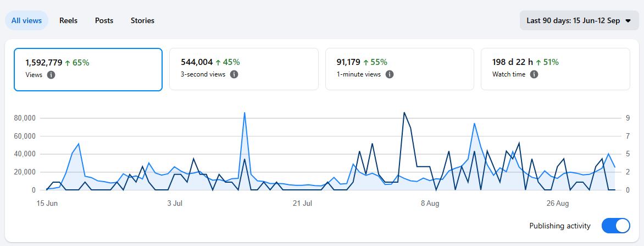Click the 15 Jun axis label
Screen dimensions: 644x246
pyautogui.click(x=47, y=204)
